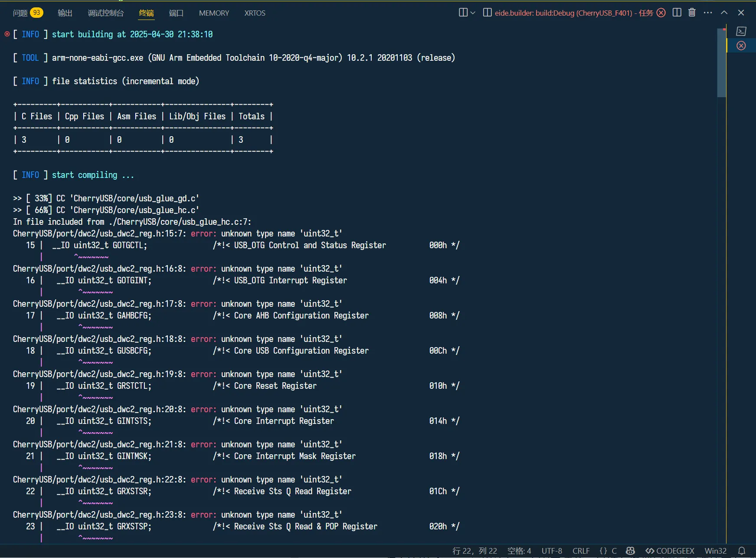The height and width of the screenshot is (558, 756).
Task: Change indentation via 空格: 4
Action: click(x=519, y=551)
